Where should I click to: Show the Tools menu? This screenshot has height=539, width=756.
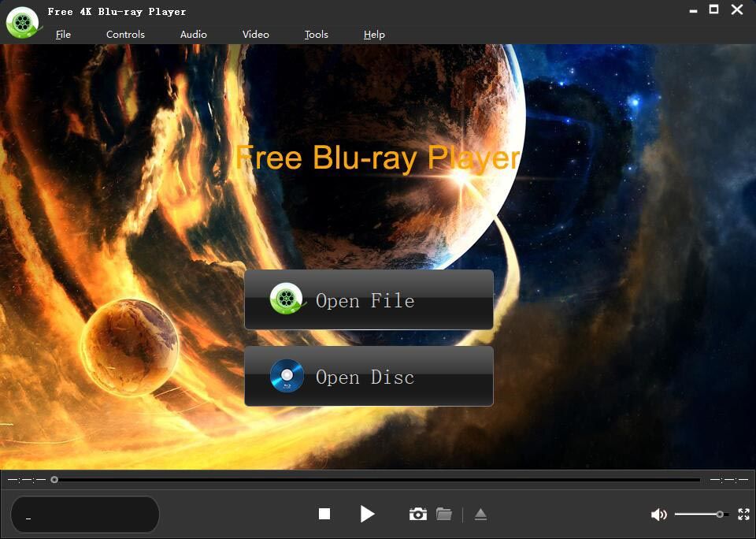tap(316, 35)
